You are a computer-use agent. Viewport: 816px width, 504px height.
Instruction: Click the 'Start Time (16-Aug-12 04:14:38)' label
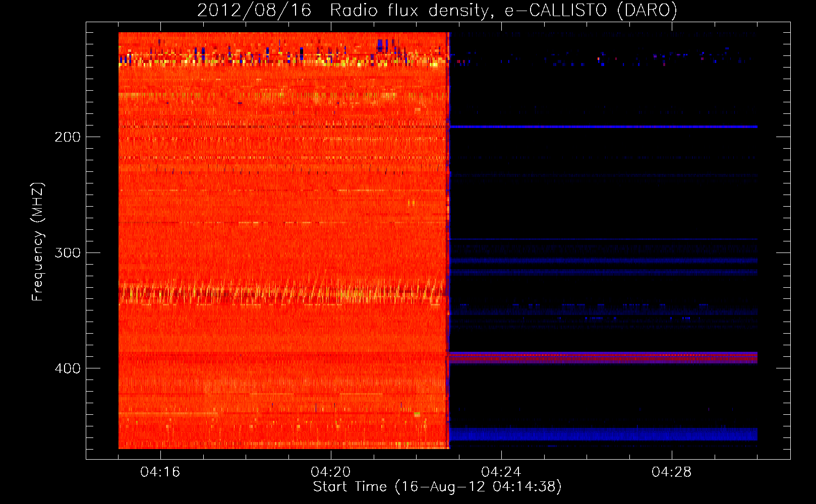(x=437, y=487)
